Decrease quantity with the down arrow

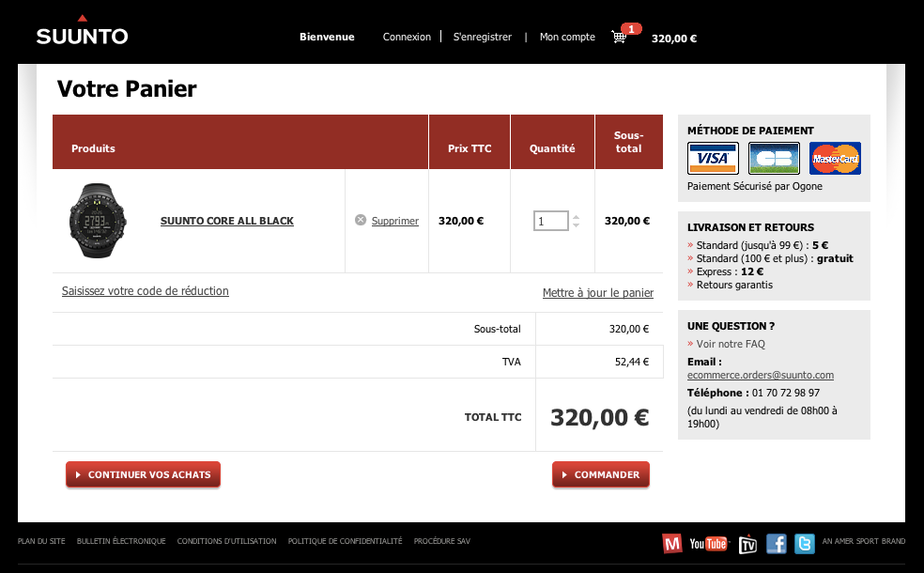[x=577, y=225]
